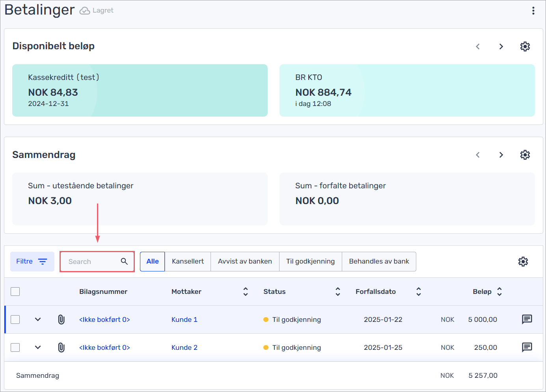Viewport: 546px width, 392px height.
Task: Click the BR KTO balance card
Action: 407,90
